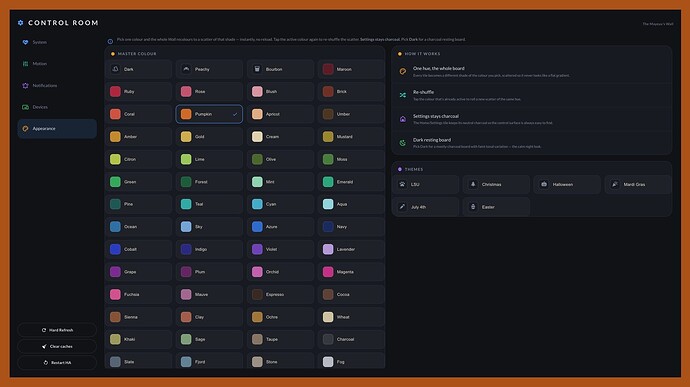Deselect the checked Pumpkin colour
Image resolution: width=690 pixels, height=387 pixels.
(209, 114)
